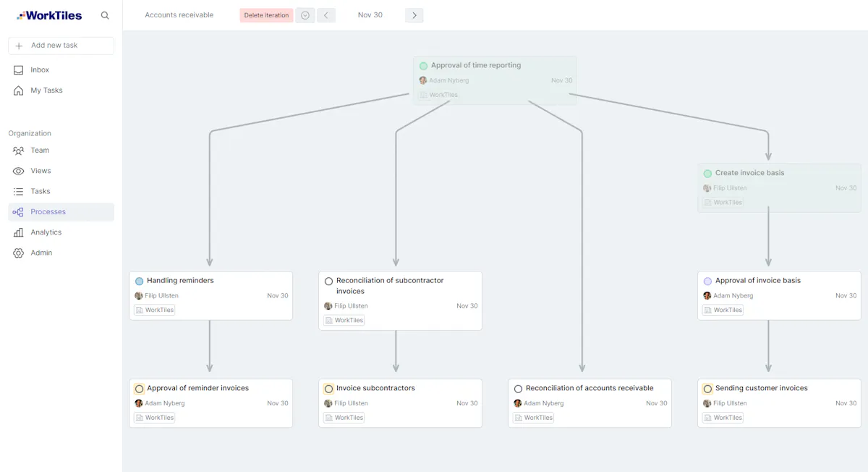Click Filip Ullsten avatar on Create invoice basis
This screenshot has height=472, width=868.
point(707,188)
